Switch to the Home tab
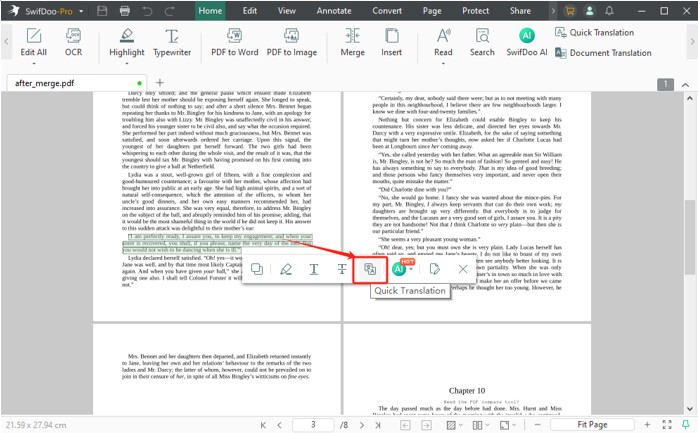Image resolution: width=698 pixels, height=433 pixels. pos(210,11)
